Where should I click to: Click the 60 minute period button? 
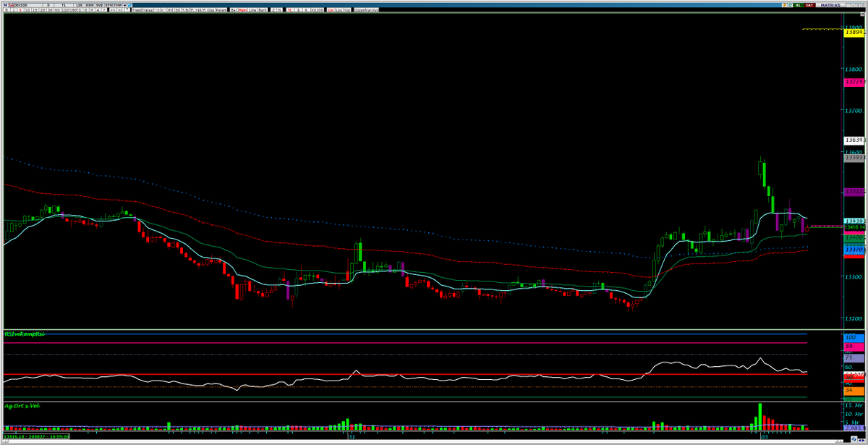coord(57,10)
